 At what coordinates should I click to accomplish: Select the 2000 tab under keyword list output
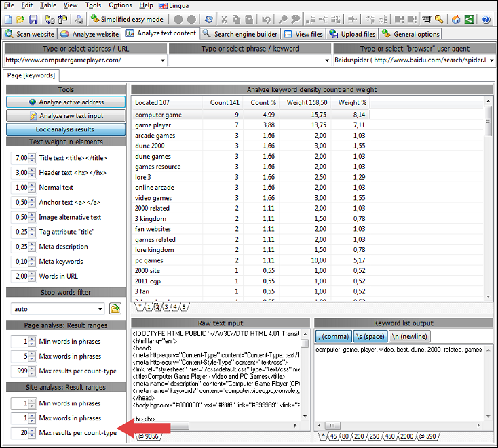(406, 436)
